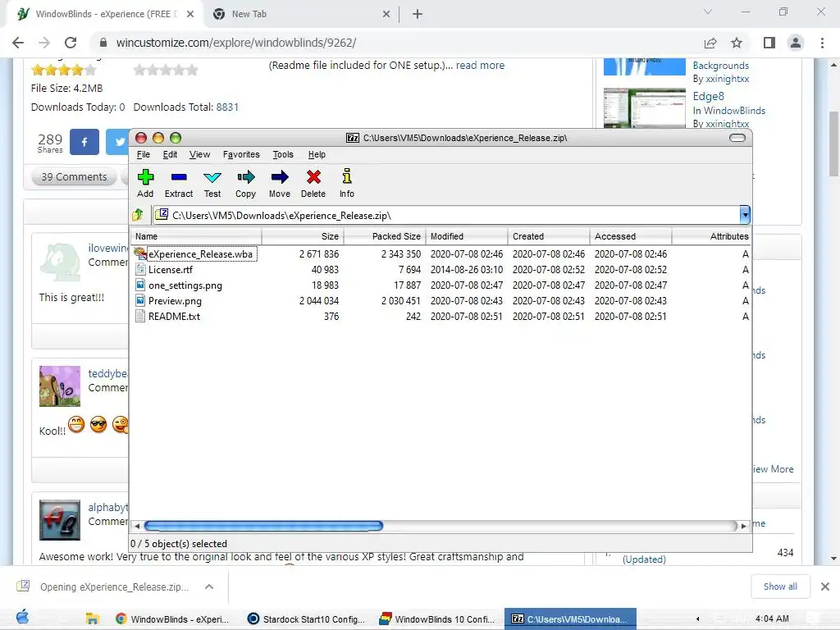
Task: Open the Tools menu in 7-Zip
Action: [283, 154]
